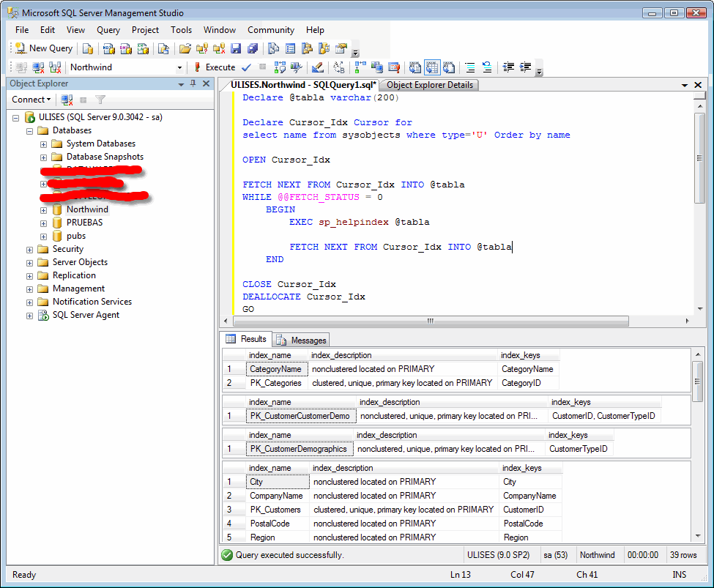This screenshot has width=714, height=588.
Task: Toggle Include Actual Execution Plan
Action: pos(360,67)
